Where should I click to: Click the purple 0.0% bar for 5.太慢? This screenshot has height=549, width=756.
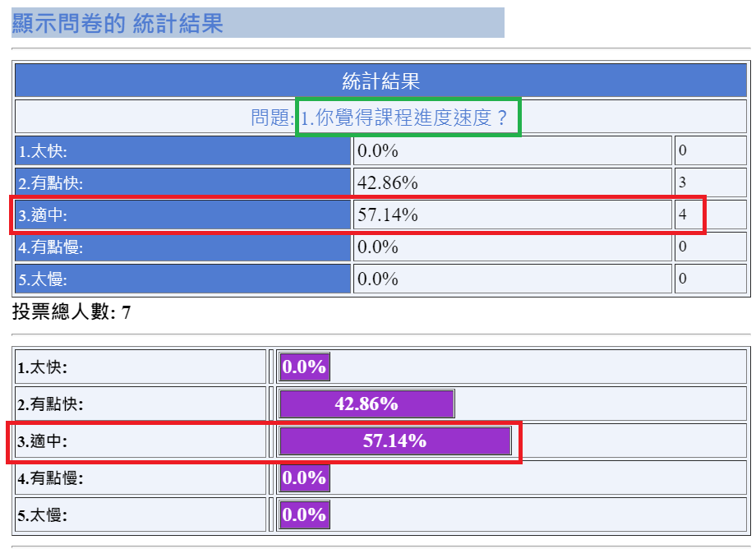304,514
